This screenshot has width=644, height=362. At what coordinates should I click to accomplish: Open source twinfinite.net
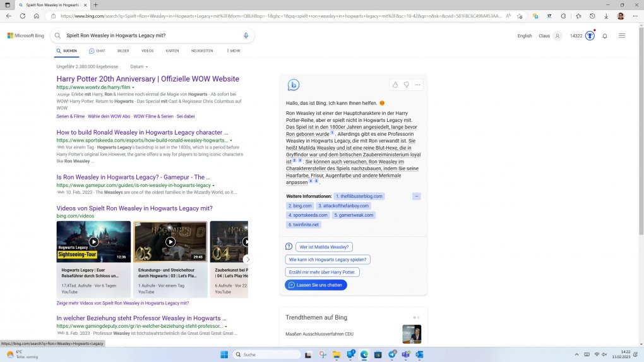304,225
